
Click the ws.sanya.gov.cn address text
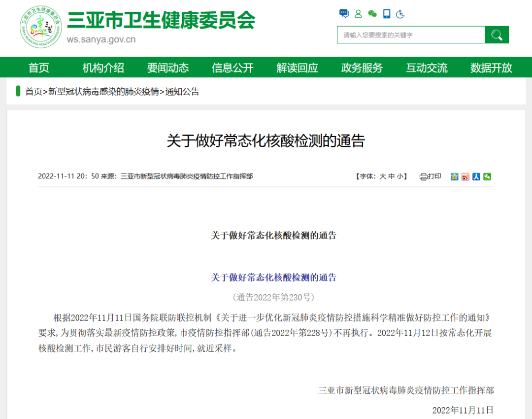point(101,39)
